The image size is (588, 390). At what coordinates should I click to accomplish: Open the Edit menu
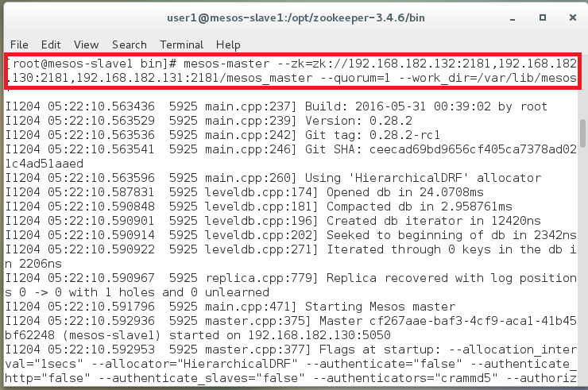[51, 44]
